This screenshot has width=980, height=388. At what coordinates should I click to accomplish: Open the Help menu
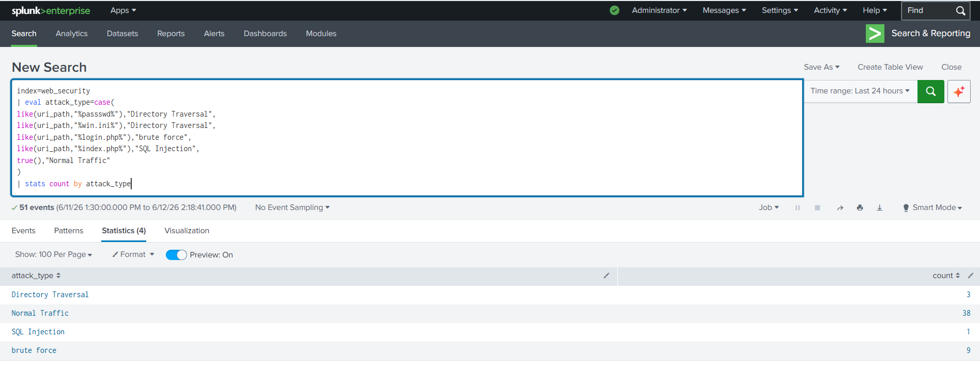[x=875, y=10]
